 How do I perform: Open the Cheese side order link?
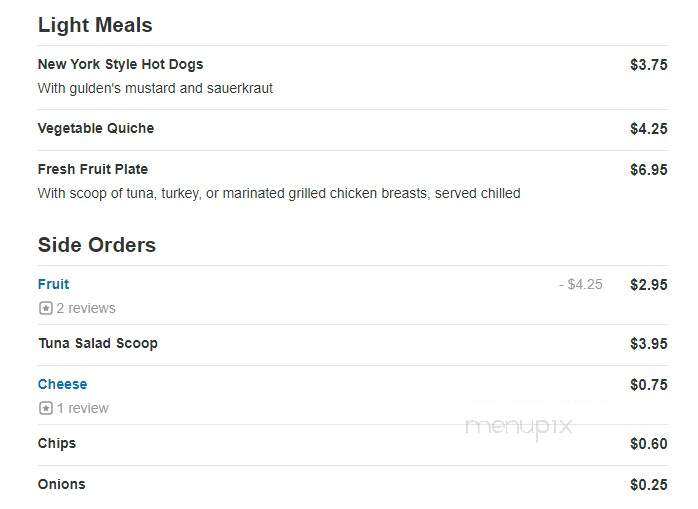[x=62, y=384]
